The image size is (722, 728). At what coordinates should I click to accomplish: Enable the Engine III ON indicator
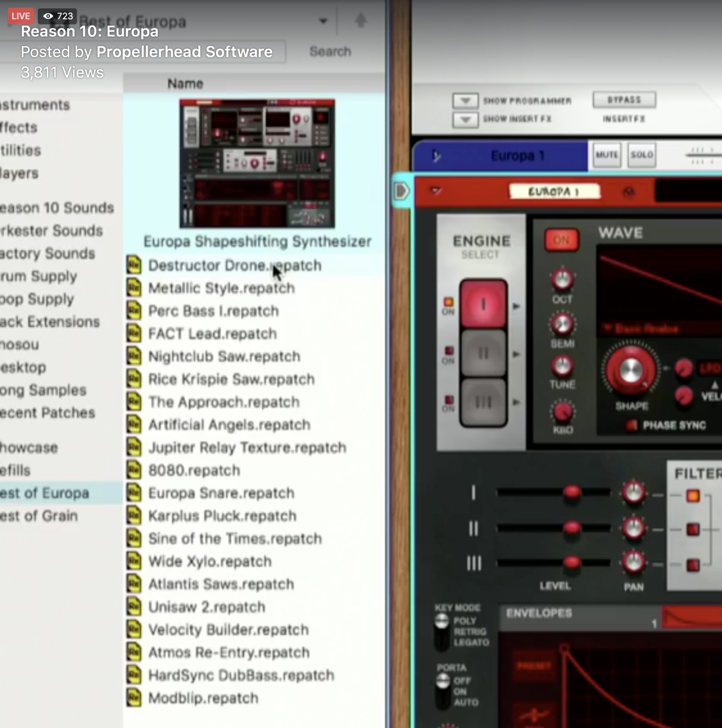pos(448,400)
